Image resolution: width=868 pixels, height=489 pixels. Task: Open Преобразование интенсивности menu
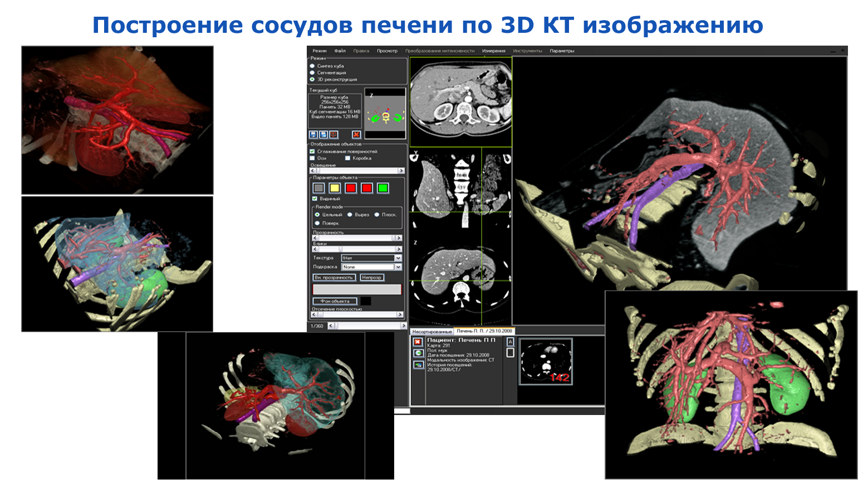[x=440, y=51]
